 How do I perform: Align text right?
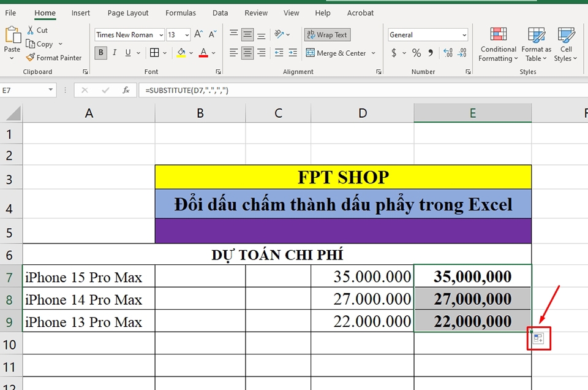click(262, 53)
